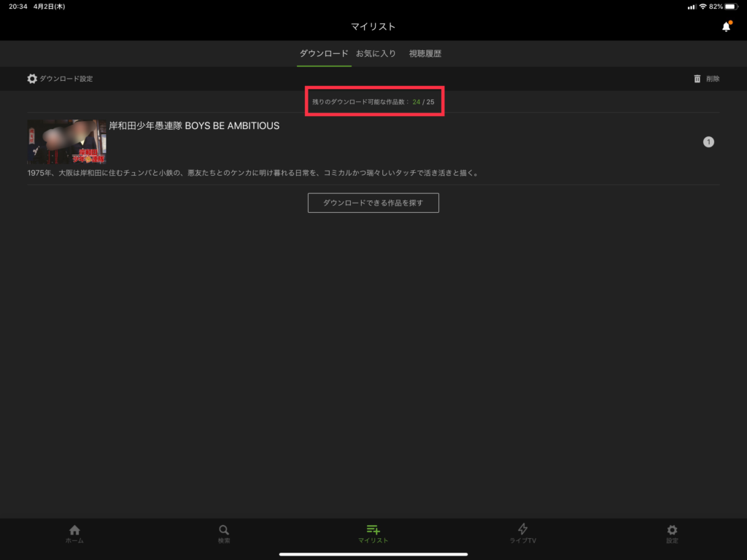Select My List icon in bottom bar
Viewport: 747px width, 560px height.
click(x=373, y=529)
